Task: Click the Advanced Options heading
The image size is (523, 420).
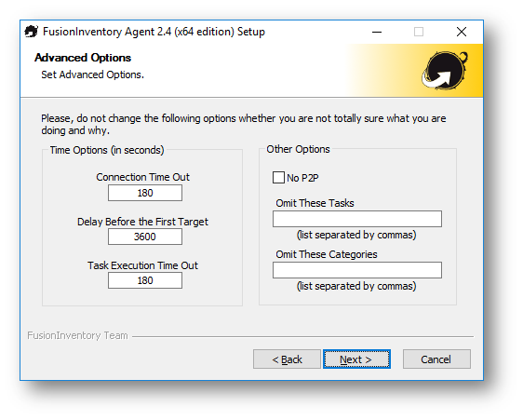Action: [x=83, y=58]
